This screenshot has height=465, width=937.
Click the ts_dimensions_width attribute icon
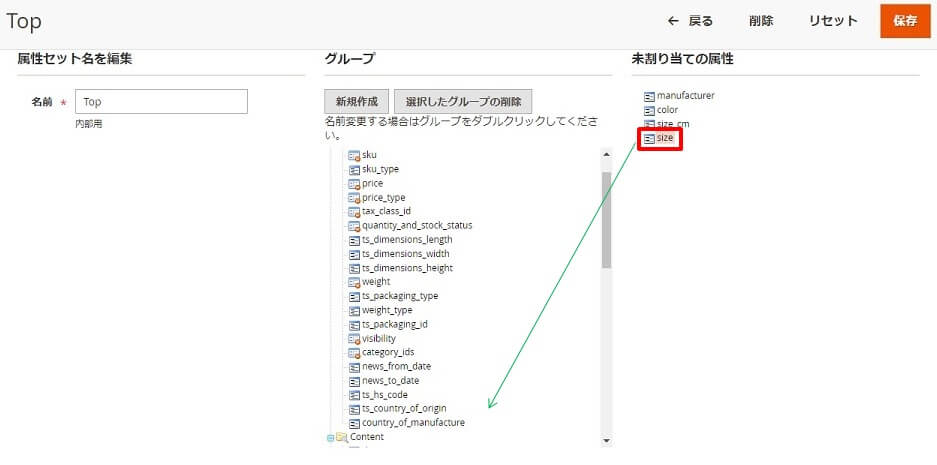(x=354, y=254)
